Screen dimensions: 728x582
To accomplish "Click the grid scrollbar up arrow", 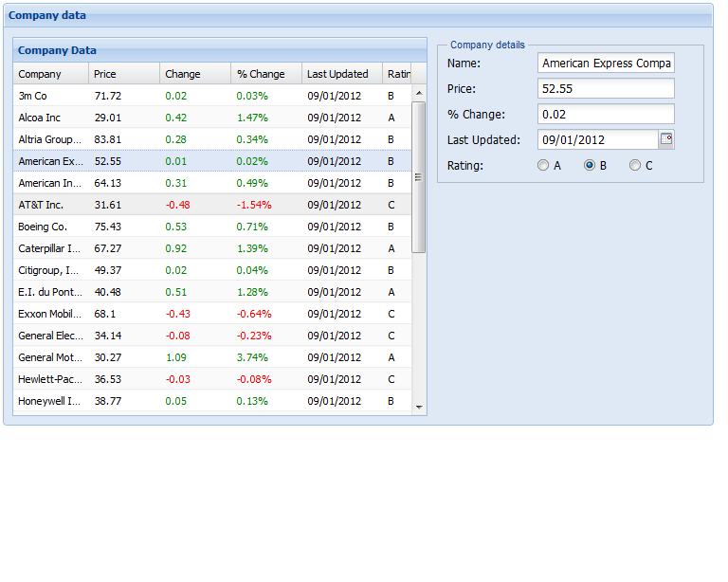I will [419, 93].
